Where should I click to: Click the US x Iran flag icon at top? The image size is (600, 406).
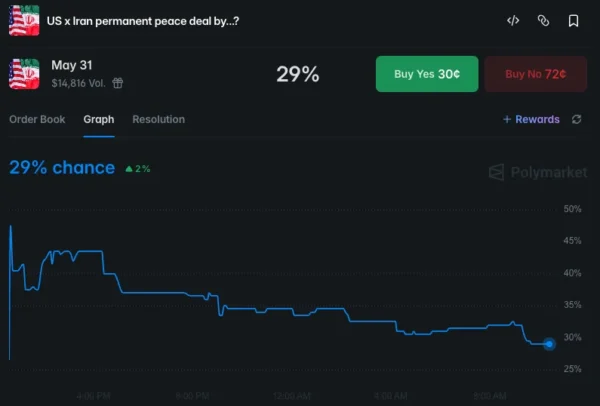24,20
